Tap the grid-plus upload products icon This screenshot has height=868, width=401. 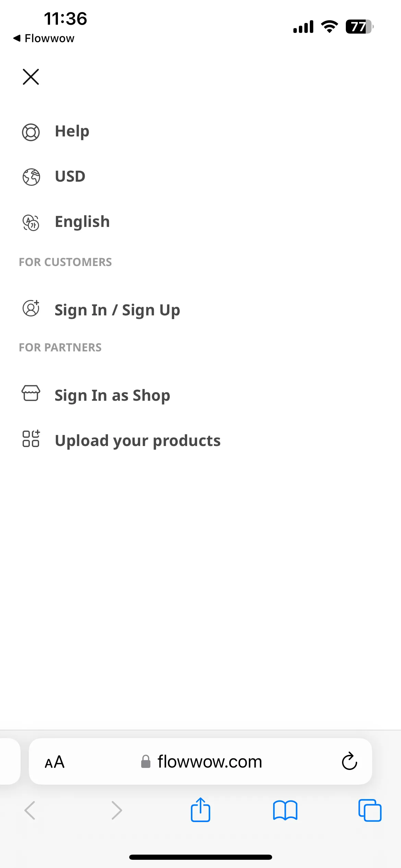pyautogui.click(x=31, y=438)
